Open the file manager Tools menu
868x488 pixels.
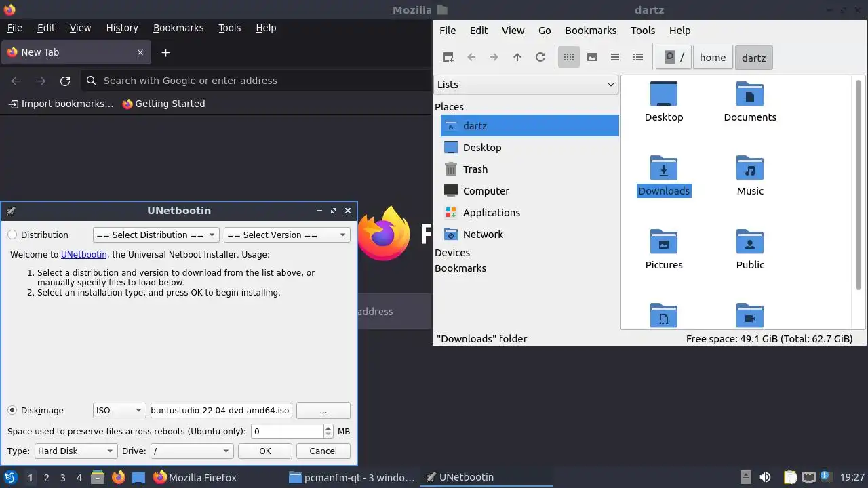[x=643, y=30]
